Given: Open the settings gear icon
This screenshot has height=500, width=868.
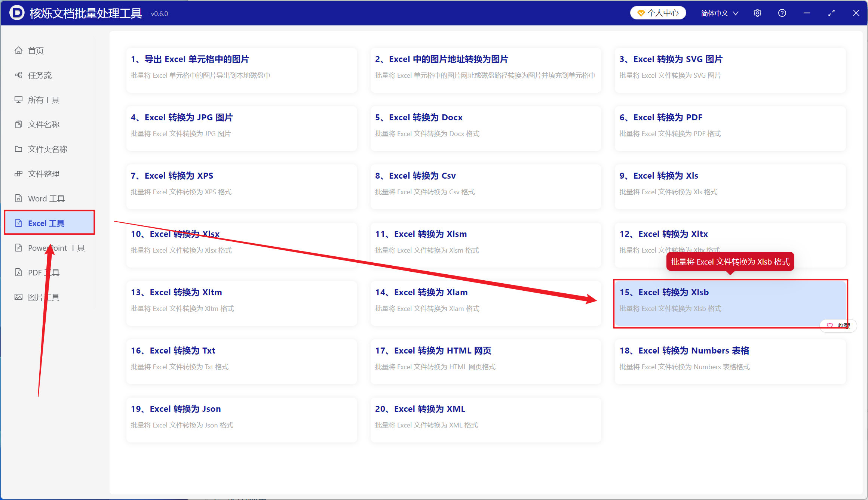Looking at the screenshot, I should (x=757, y=13).
